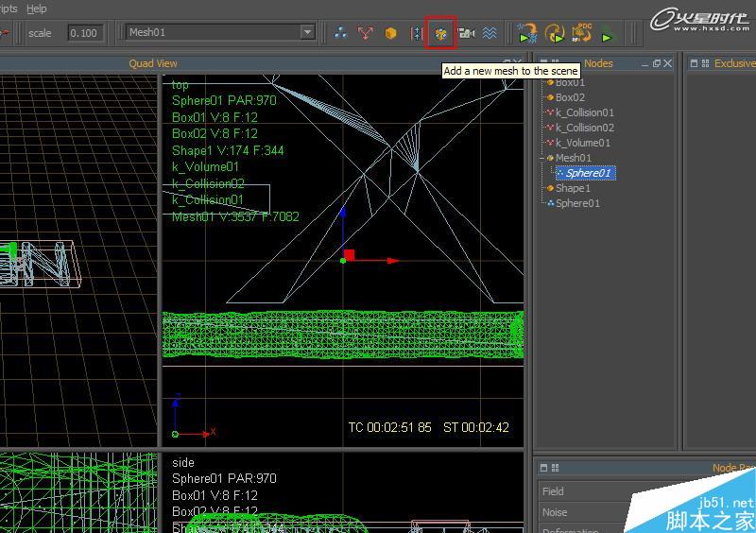This screenshot has height=533, width=756.
Task: Select k_Collision02 in the Nodes list
Action: pyautogui.click(x=584, y=128)
